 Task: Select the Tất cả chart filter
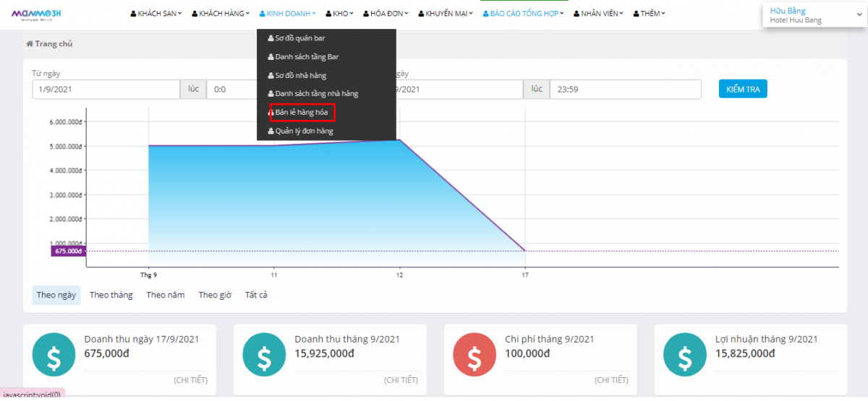(x=256, y=296)
